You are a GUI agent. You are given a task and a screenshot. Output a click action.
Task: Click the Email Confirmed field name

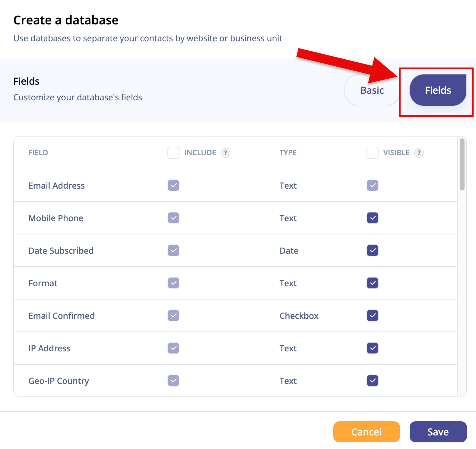point(62,316)
